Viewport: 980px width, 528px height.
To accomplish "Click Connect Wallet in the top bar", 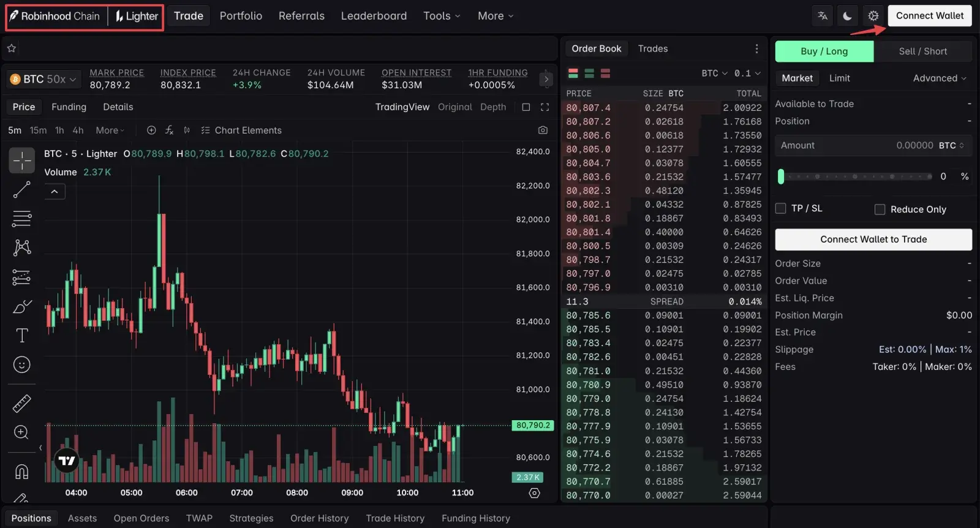I will [930, 16].
